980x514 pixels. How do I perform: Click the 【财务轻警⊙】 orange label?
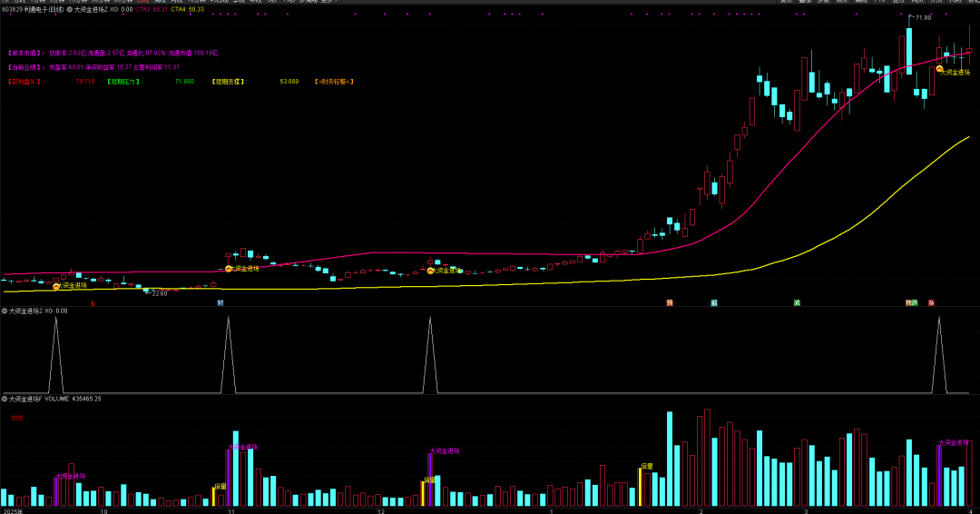[334, 82]
